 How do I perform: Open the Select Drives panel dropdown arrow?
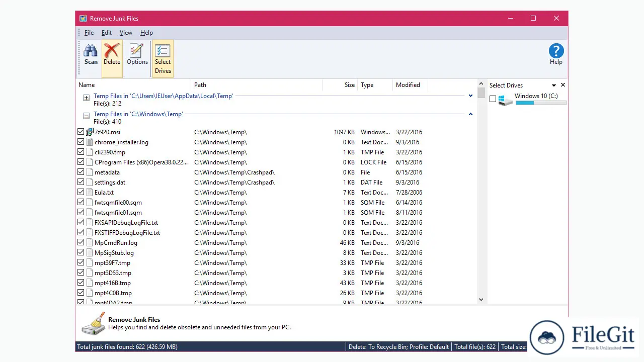tap(553, 85)
